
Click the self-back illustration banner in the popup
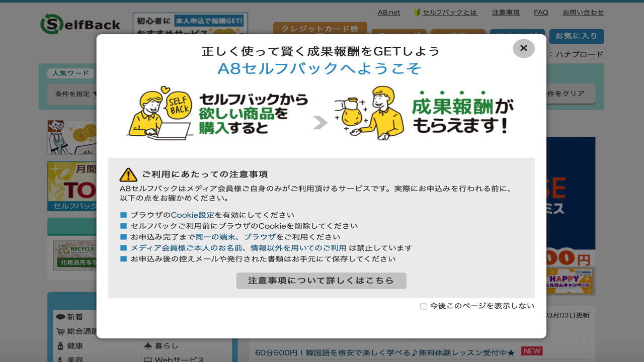tap(320, 113)
